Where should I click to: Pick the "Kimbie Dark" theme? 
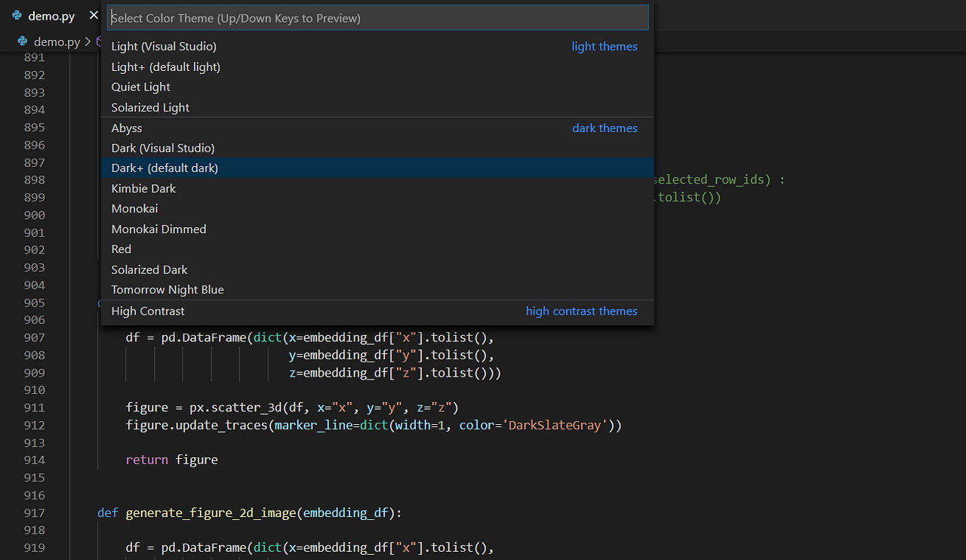[x=143, y=188]
